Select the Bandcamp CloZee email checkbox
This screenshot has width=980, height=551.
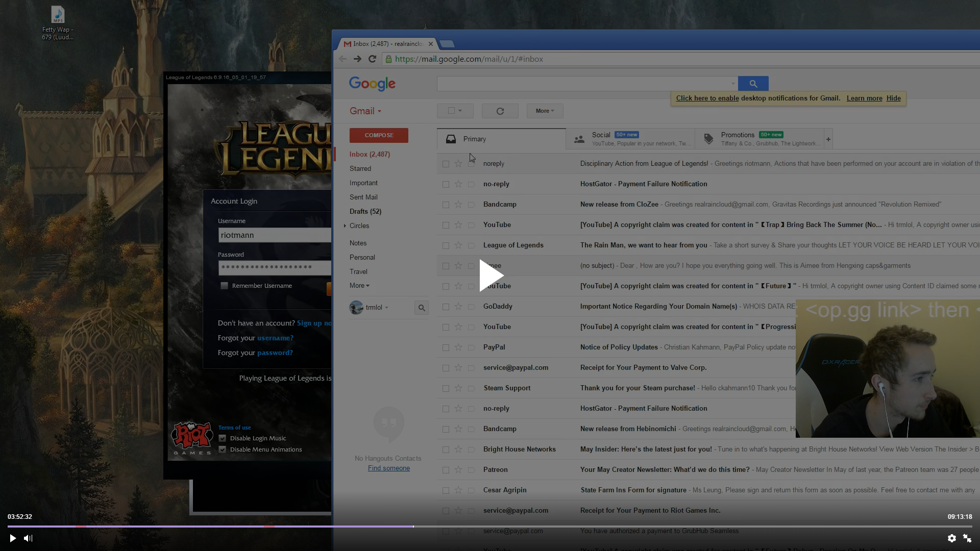click(x=446, y=205)
